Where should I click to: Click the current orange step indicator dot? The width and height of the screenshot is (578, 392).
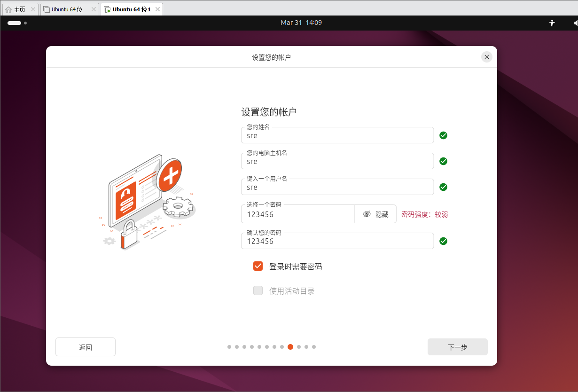pyautogui.click(x=290, y=347)
